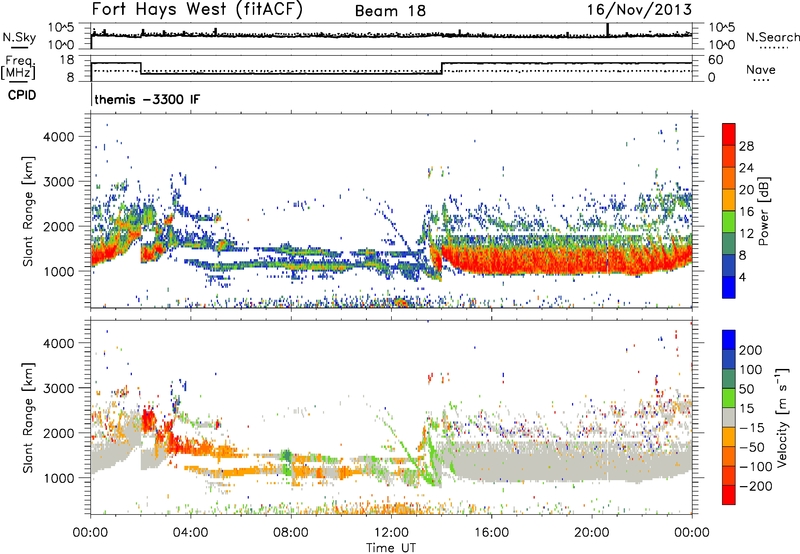This screenshot has height=554, width=800.
Task: Select the positive "50" Velocity color bar value
Action: 747,389
